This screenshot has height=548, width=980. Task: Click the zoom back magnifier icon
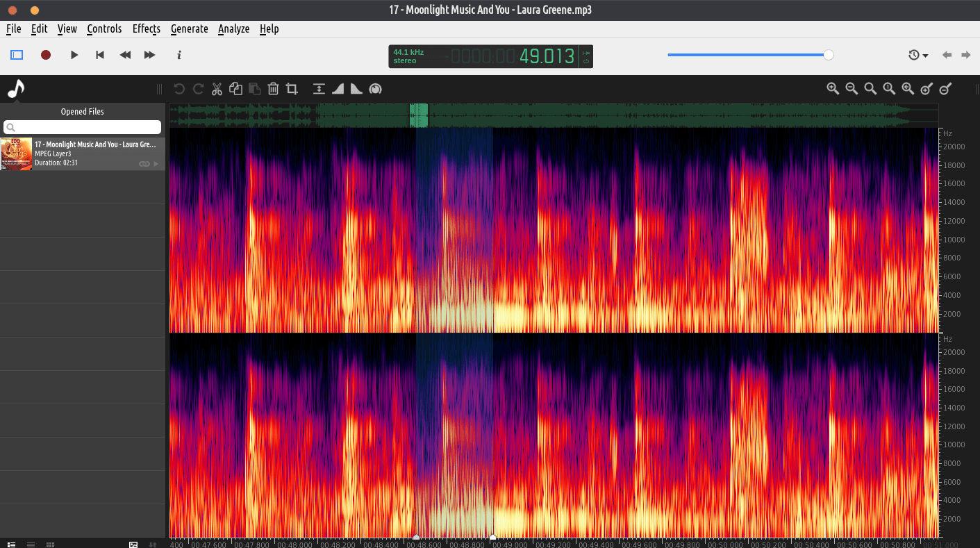[x=908, y=88]
